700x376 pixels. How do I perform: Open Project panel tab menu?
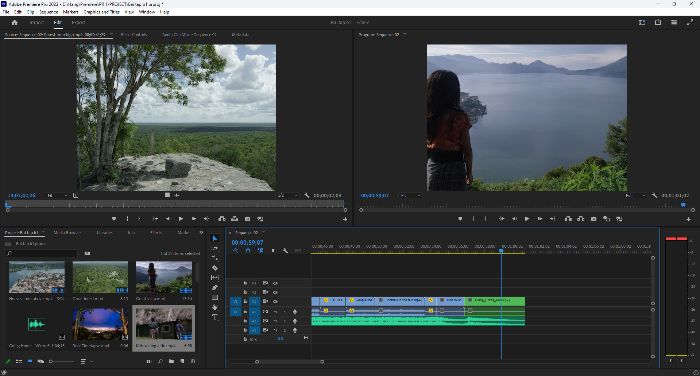[43, 233]
